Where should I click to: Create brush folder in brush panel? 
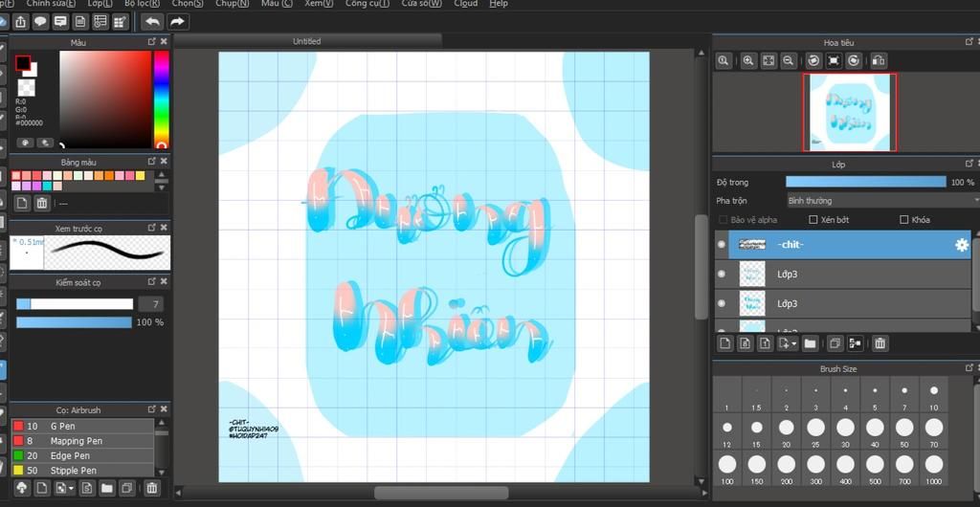coord(107,488)
